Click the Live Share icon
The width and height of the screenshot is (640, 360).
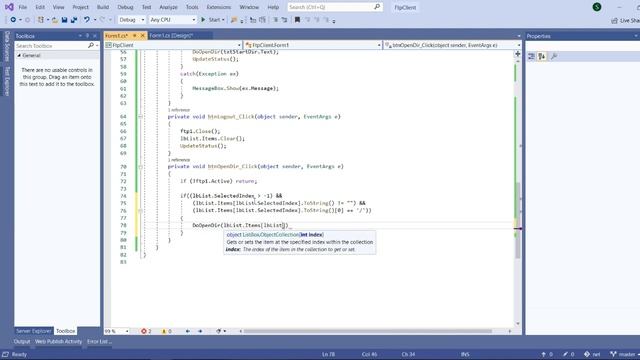point(614,20)
